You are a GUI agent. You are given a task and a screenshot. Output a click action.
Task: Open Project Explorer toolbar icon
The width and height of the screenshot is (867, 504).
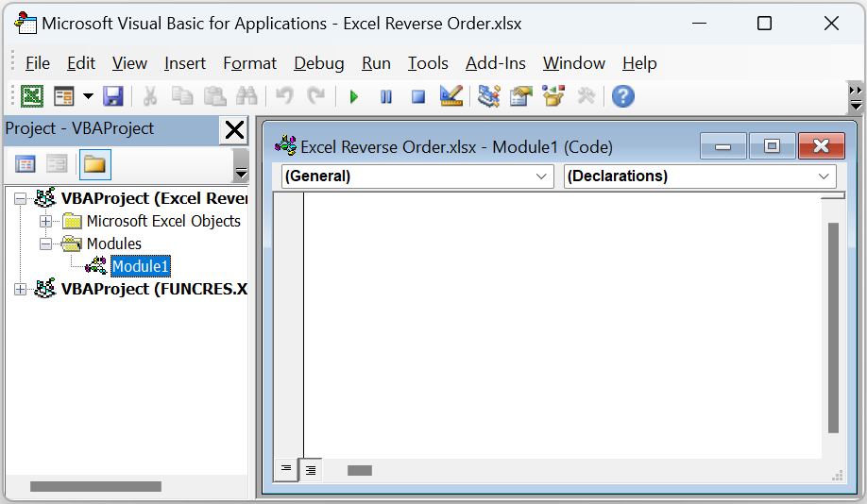(489, 96)
